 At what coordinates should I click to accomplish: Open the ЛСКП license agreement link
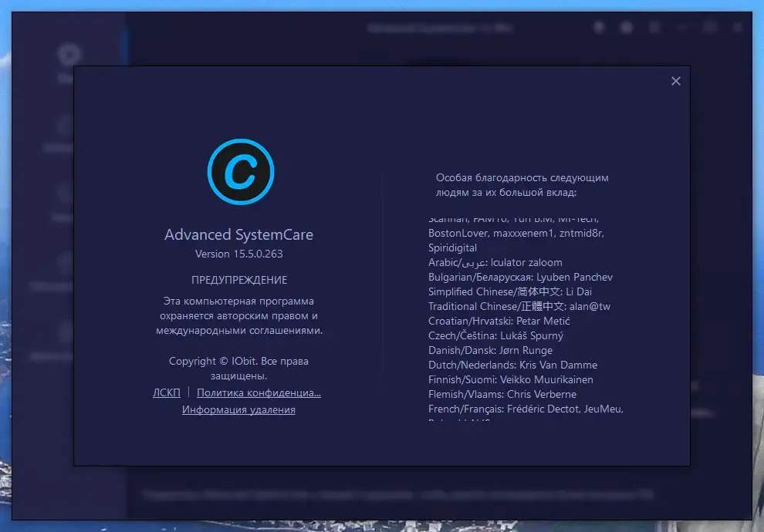(x=167, y=392)
